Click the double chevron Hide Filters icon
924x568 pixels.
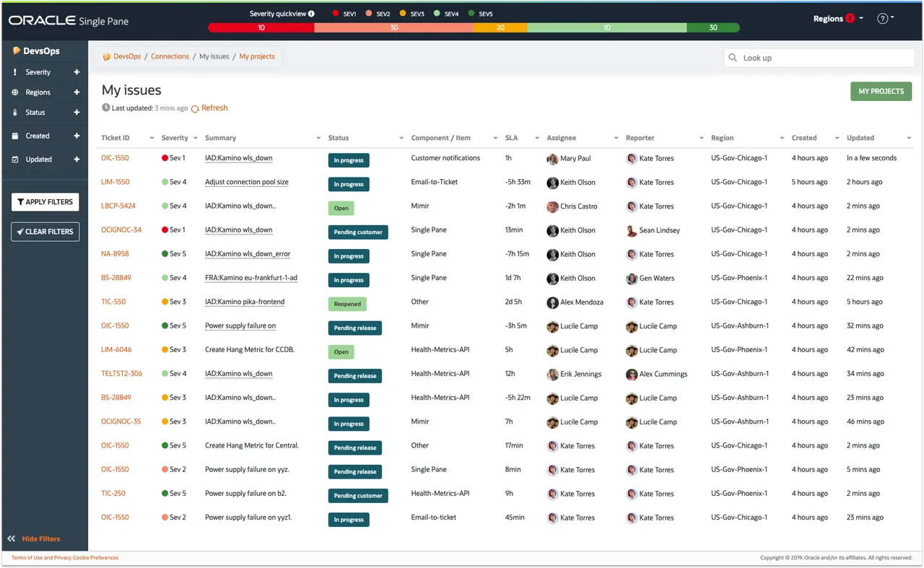coord(12,538)
